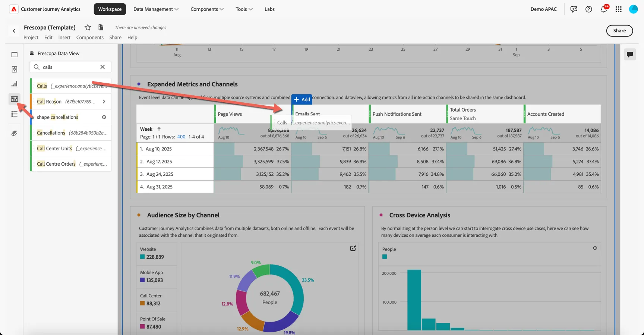Go back using the left chevron arrow

14,31
